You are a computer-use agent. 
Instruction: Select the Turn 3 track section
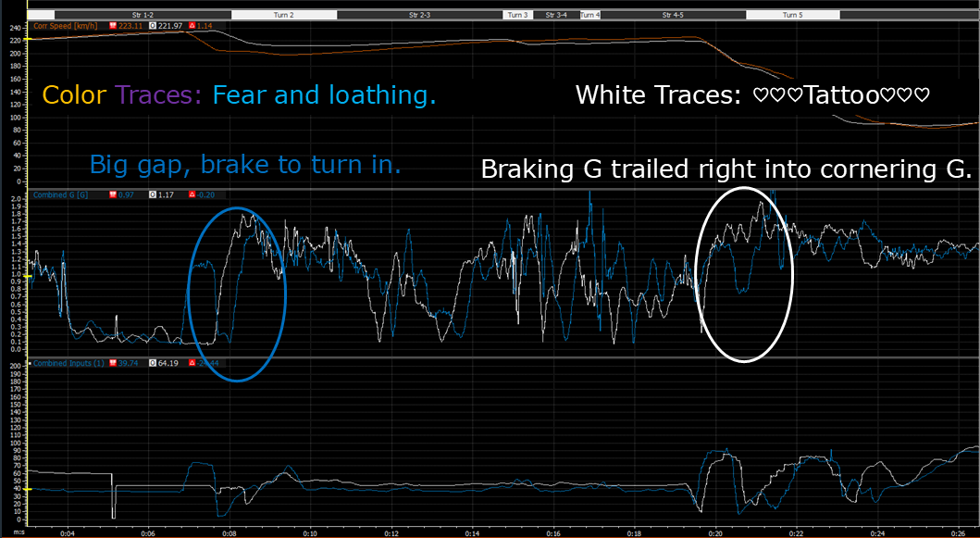[x=517, y=15]
